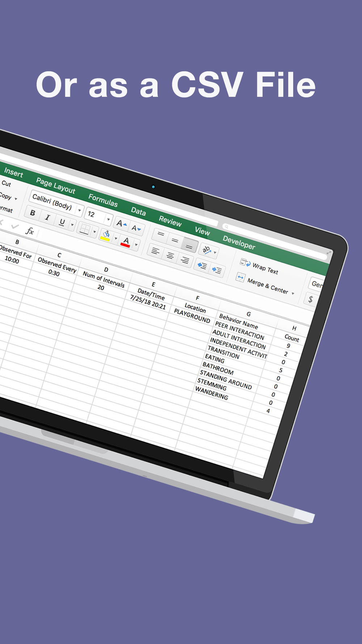Click the decrease indent icon

coord(202,265)
